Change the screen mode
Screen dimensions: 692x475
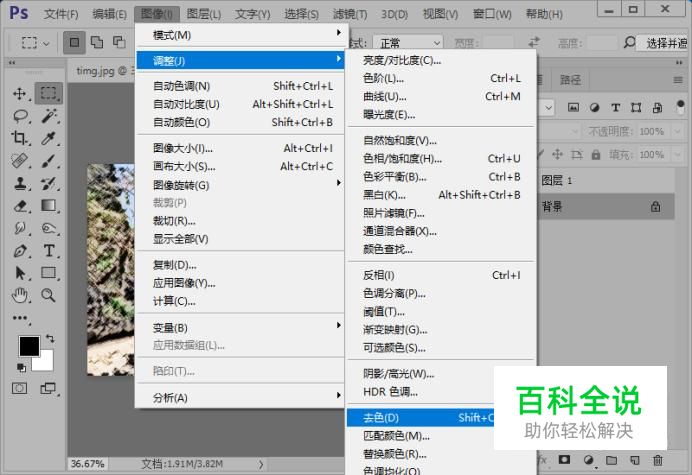coord(48,388)
